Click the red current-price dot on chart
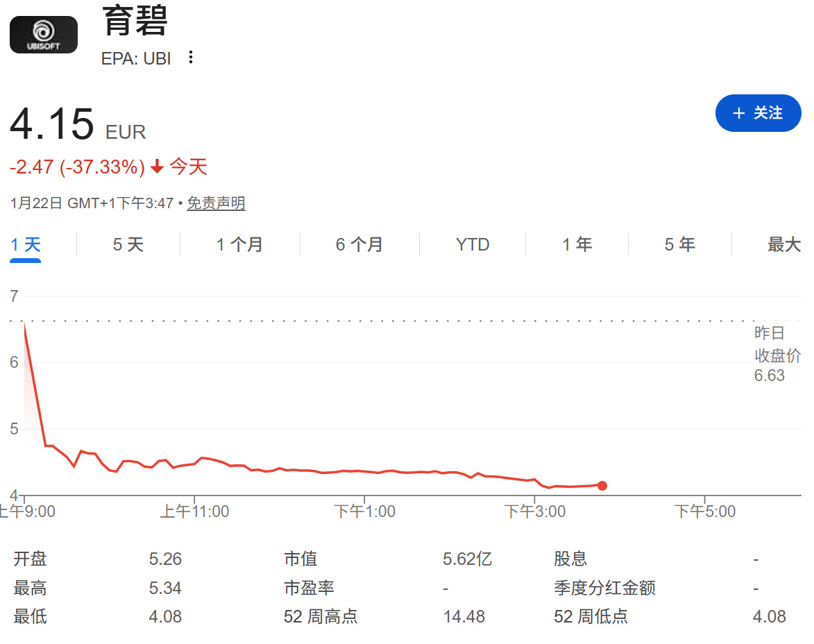 point(602,486)
